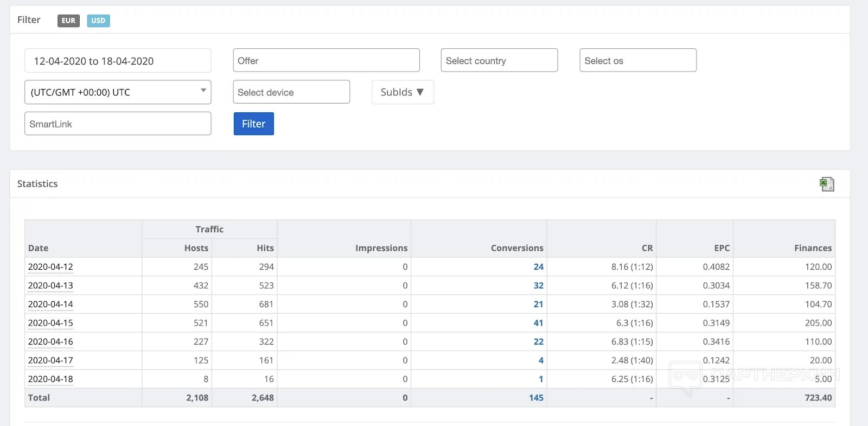The height and width of the screenshot is (426, 868).
Task: Export statistics with the Excel icon
Action: [x=826, y=185]
